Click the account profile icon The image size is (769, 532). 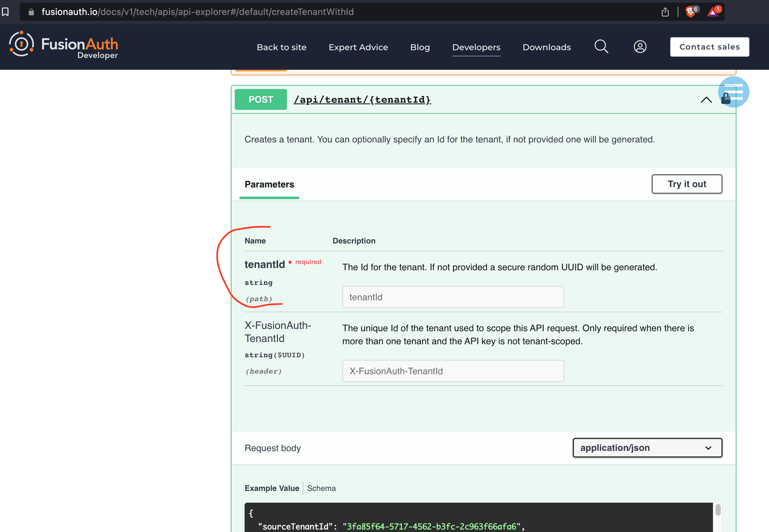click(x=639, y=47)
